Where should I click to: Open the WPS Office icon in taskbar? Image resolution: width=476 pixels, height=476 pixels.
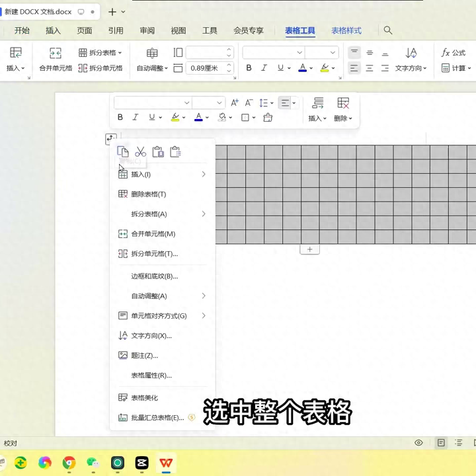(x=166, y=463)
